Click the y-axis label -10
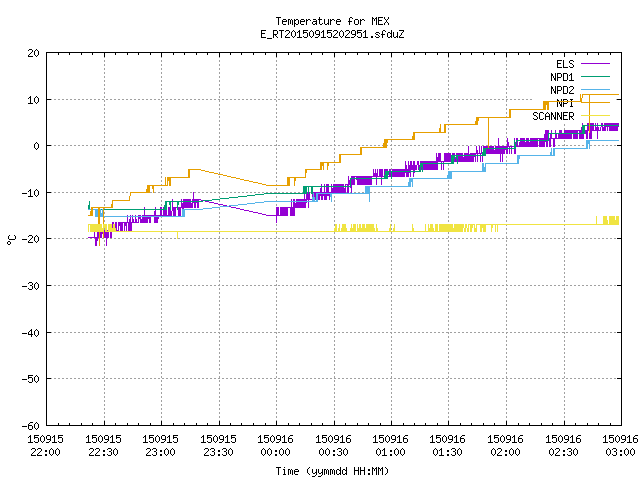The height and width of the screenshot is (480, 640). click(x=31, y=193)
